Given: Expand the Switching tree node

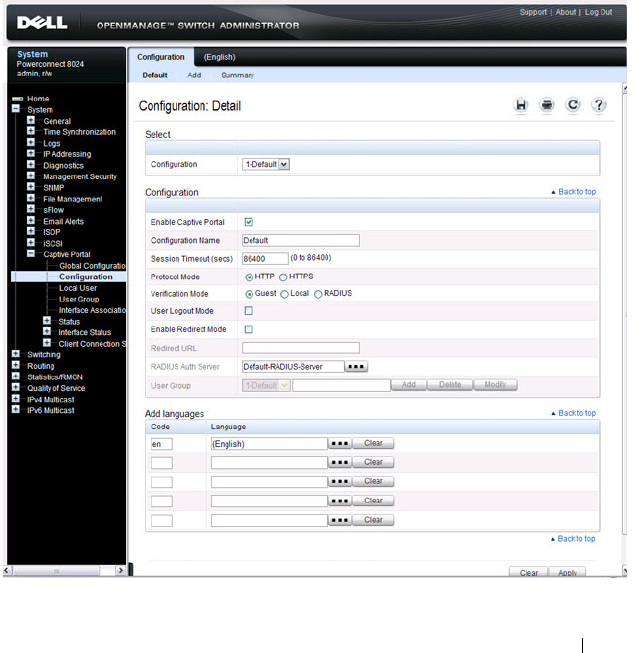Looking at the screenshot, I should tap(16, 354).
